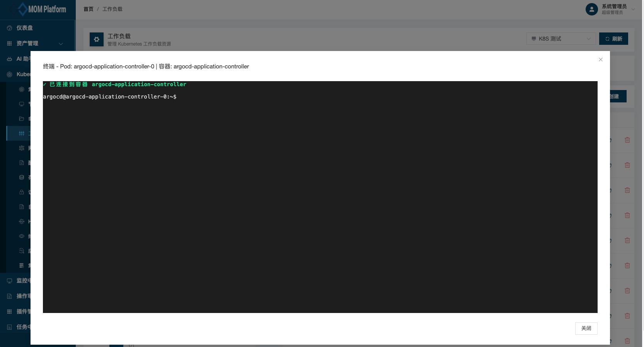Image resolution: width=644 pixels, height=347 pixels.
Task: Click the green 已连接到容器 status line
Action: (x=115, y=84)
